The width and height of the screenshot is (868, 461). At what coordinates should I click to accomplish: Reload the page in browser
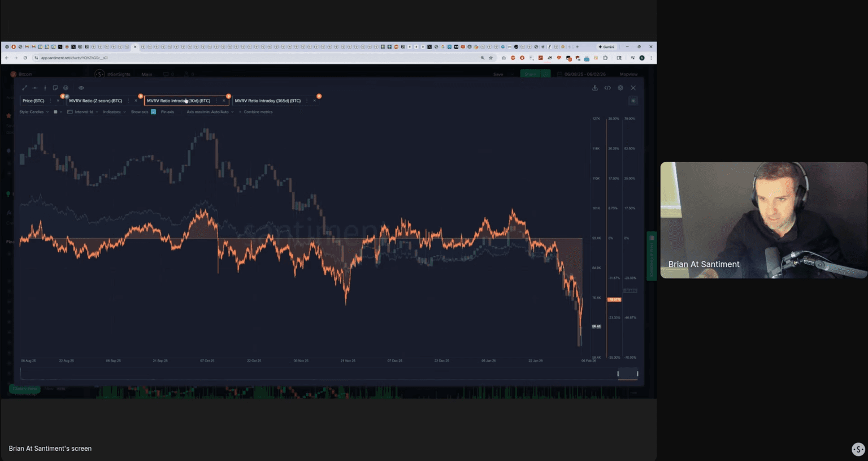pos(25,58)
